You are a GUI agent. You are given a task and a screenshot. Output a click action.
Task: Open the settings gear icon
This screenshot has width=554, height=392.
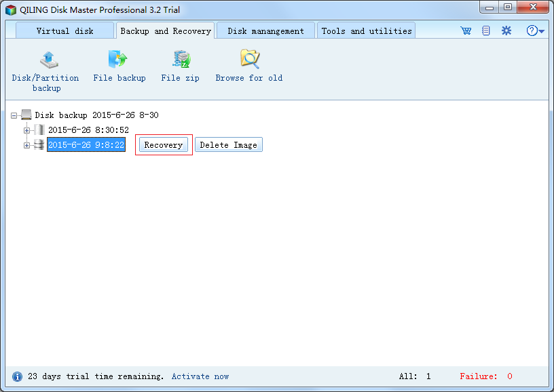point(506,31)
